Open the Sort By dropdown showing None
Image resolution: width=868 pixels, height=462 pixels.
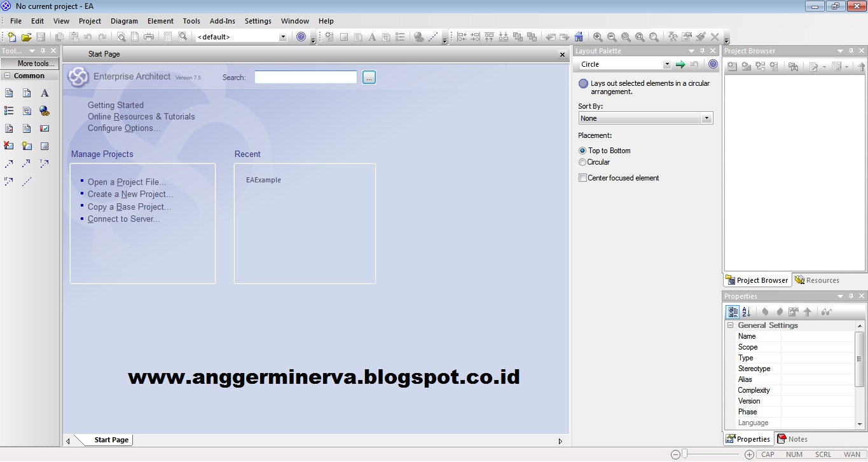[706, 118]
